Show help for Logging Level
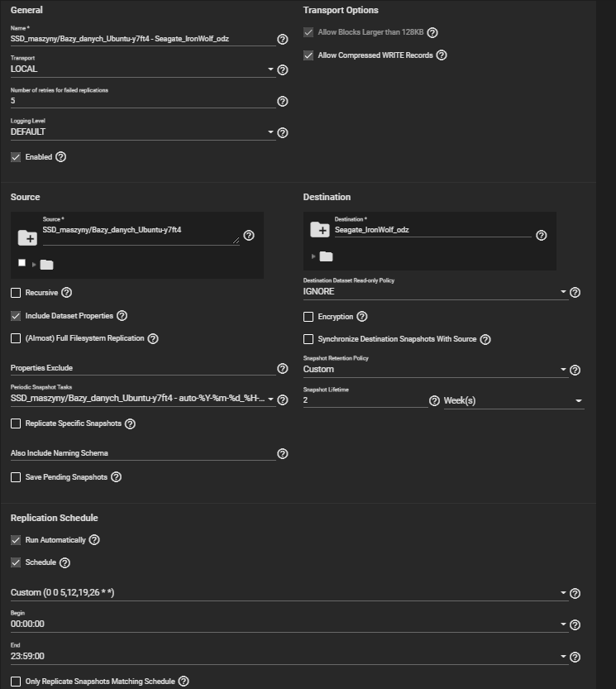The height and width of the screenshot is (689, 616). point(283,132)
